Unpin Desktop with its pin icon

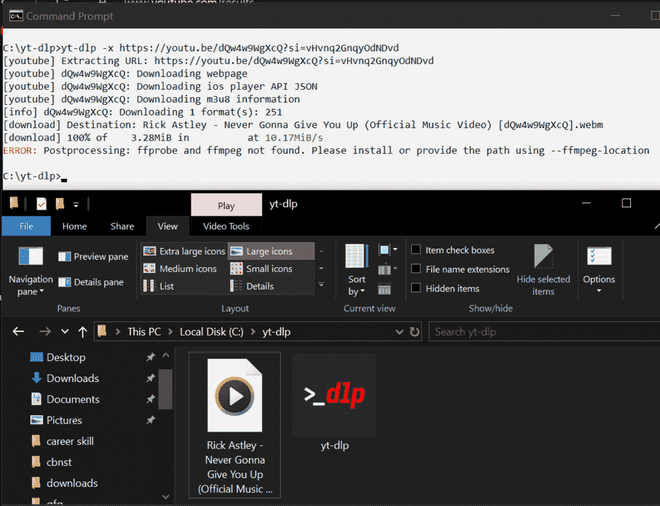(x=150, y=357)
